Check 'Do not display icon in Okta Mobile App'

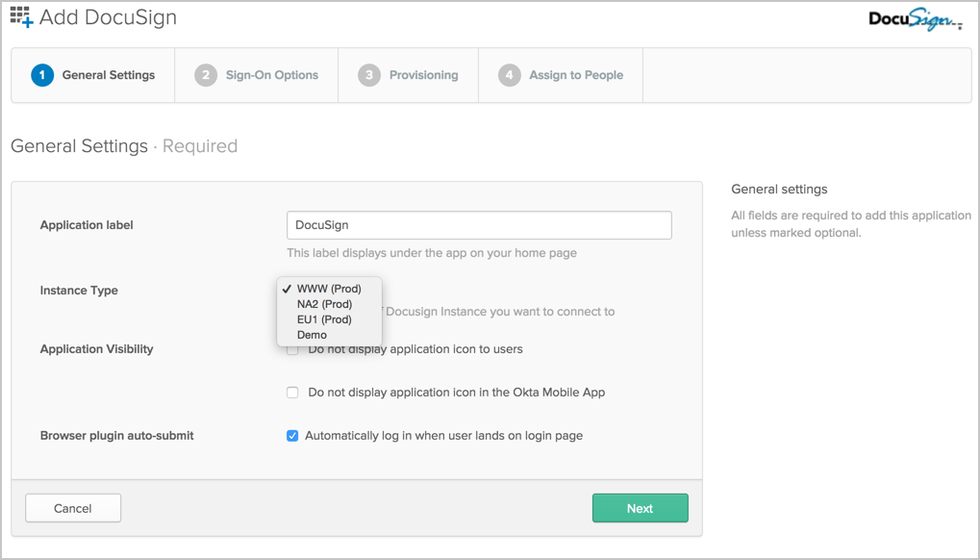click(x=292, y=393)
